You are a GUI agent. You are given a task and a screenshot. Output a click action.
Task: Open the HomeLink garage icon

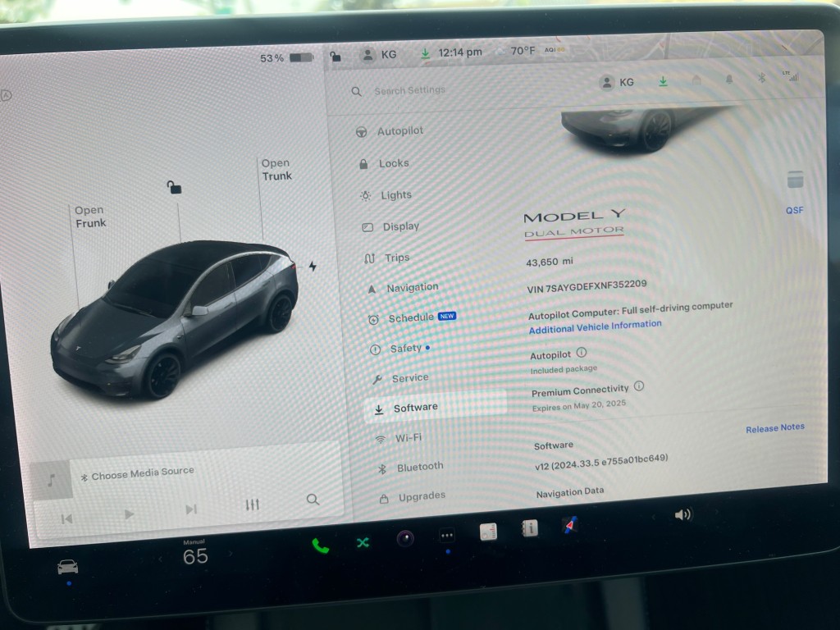[x=696, y=80]
